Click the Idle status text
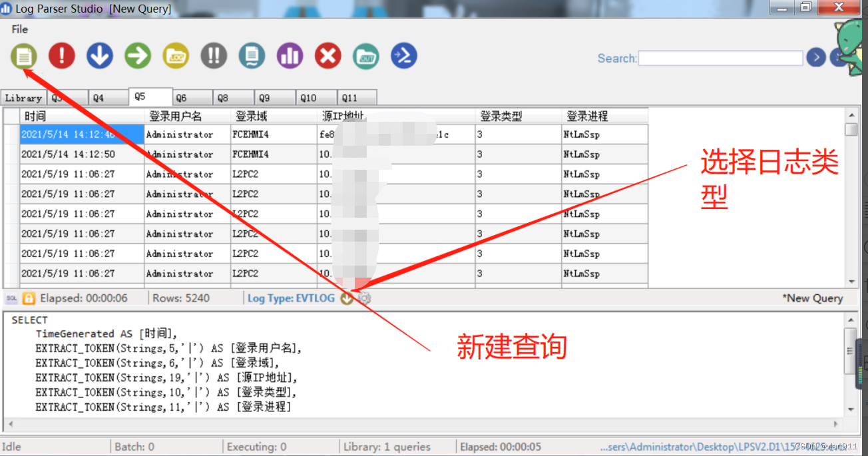This screenshot has width=868, height=456. pyautogui.click(x=12, y=447)
